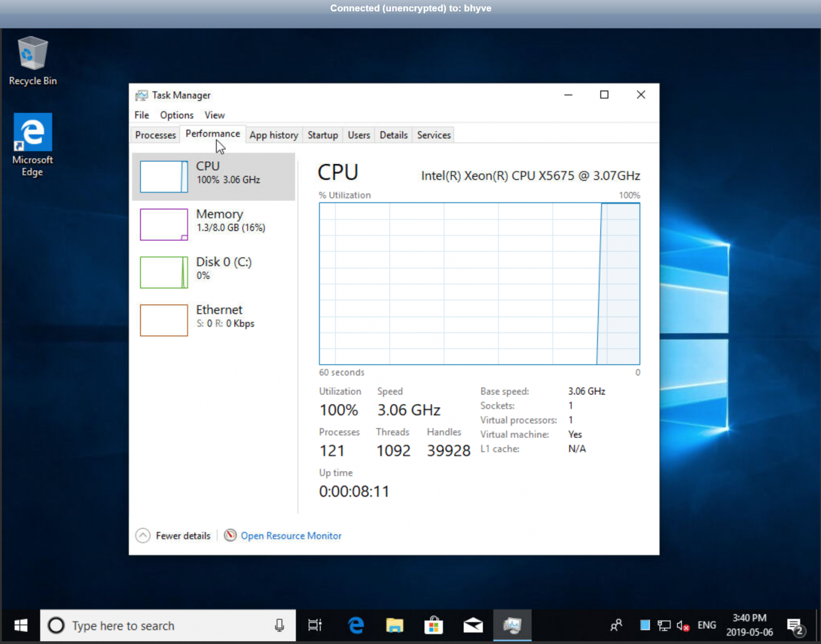Screen dimensions: 821x644
Task: Click the 39928 handles count
Action: [x=449, y=451]
